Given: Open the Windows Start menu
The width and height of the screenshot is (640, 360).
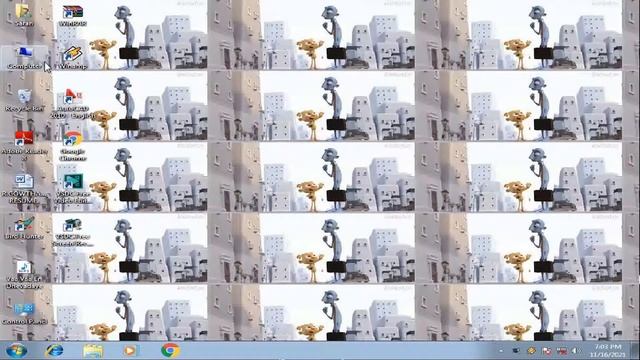Looking at the screenshot, I should click(17, 350).
